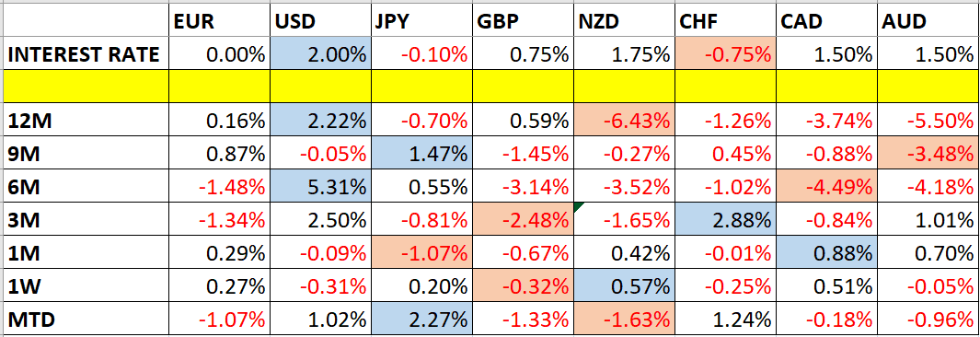This screenshot has height=337, width=980.
Task: Select the JPY 1M cell showing -1.07%
Action: coord(421,252)
